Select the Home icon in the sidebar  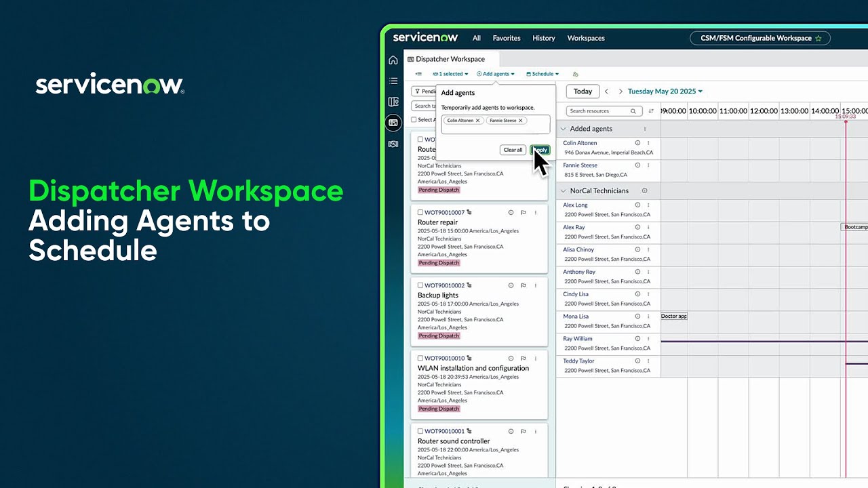pos(393,60)
